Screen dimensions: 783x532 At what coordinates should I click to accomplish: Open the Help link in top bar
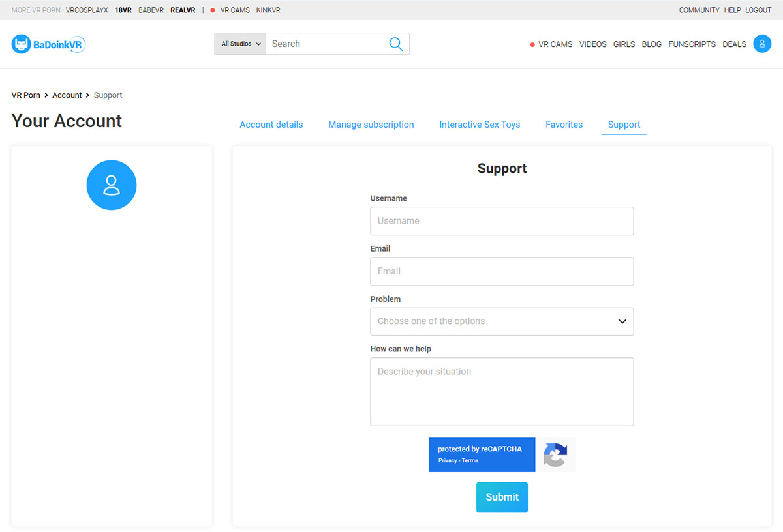pyautogui.click(x=732, y=10)
